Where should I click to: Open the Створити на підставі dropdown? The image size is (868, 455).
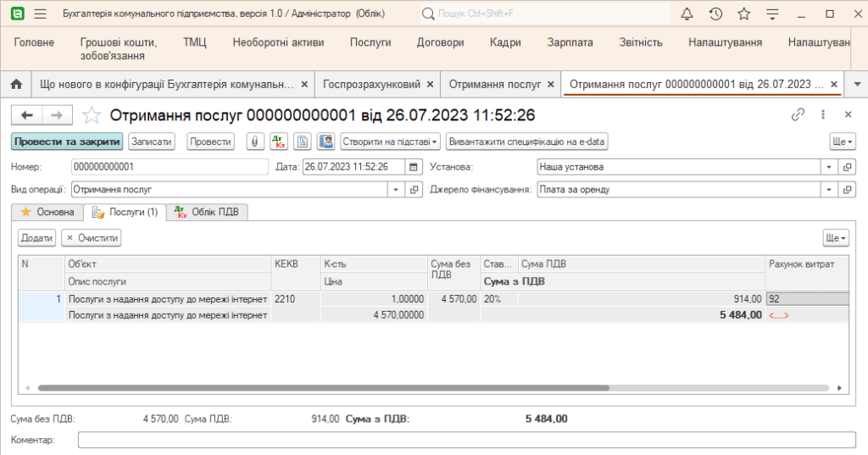[390, 141]
